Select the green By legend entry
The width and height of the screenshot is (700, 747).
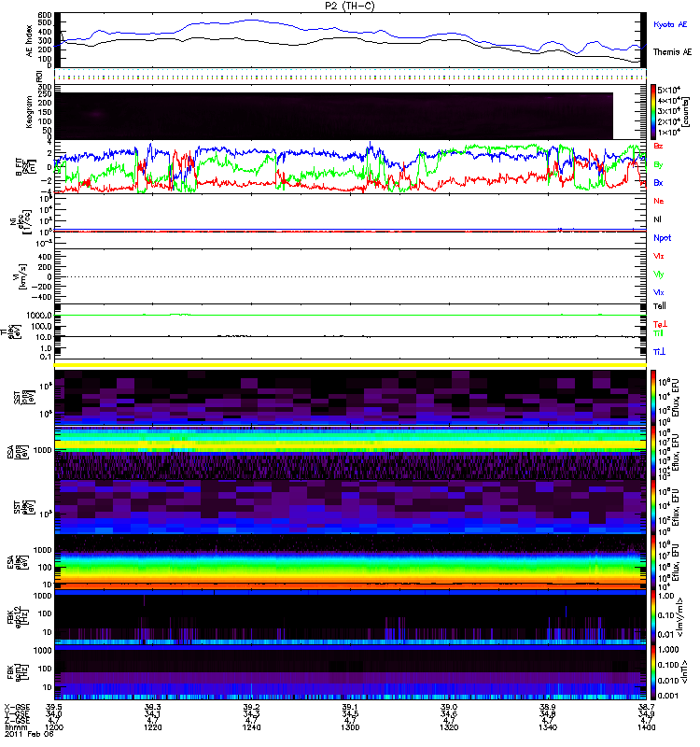(x=659, y=165)
